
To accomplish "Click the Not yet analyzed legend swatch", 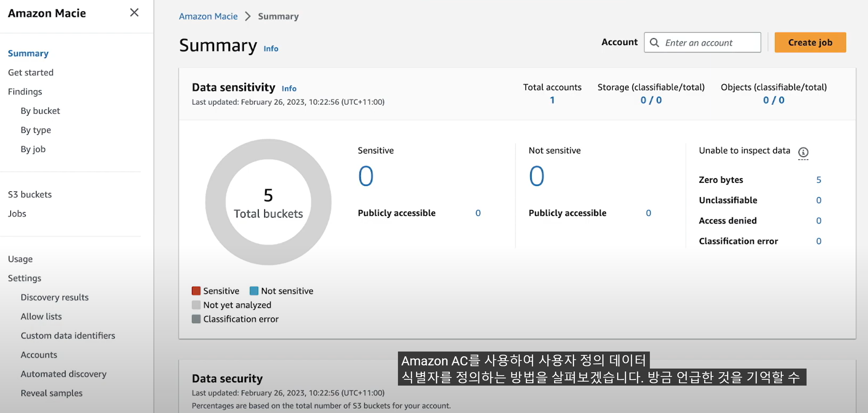I will [x=196, y=305].
